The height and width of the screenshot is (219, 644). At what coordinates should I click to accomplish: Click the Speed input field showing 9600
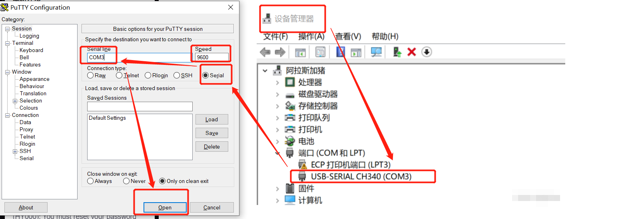coord(212,57)
